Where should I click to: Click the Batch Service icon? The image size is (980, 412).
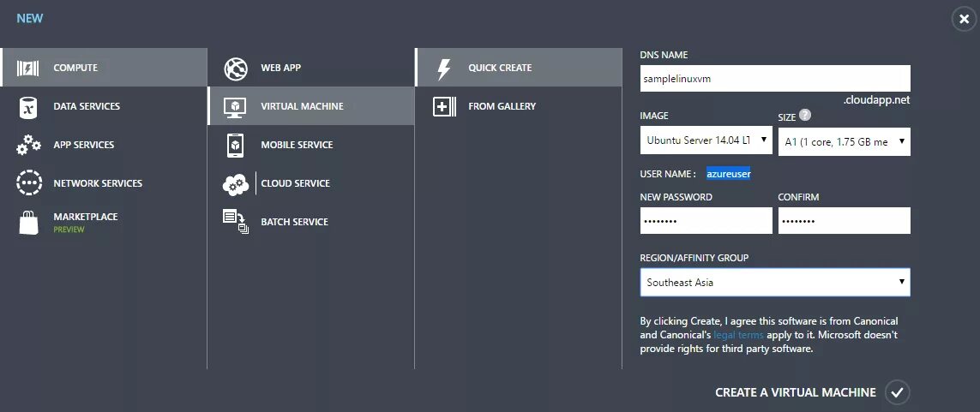(x=236, y=222)
